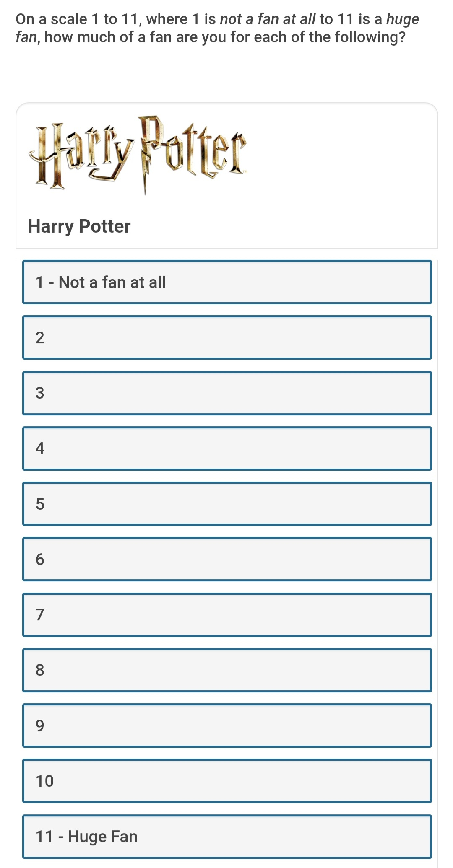
Task: Click the Harry Potter card header area
Action: tap(227, 176)
